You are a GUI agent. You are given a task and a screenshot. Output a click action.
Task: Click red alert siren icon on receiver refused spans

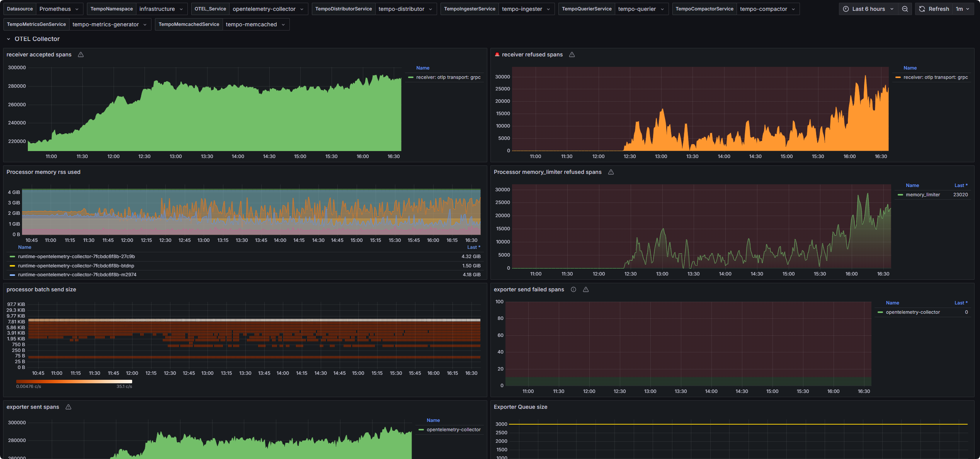coord(497,54)
